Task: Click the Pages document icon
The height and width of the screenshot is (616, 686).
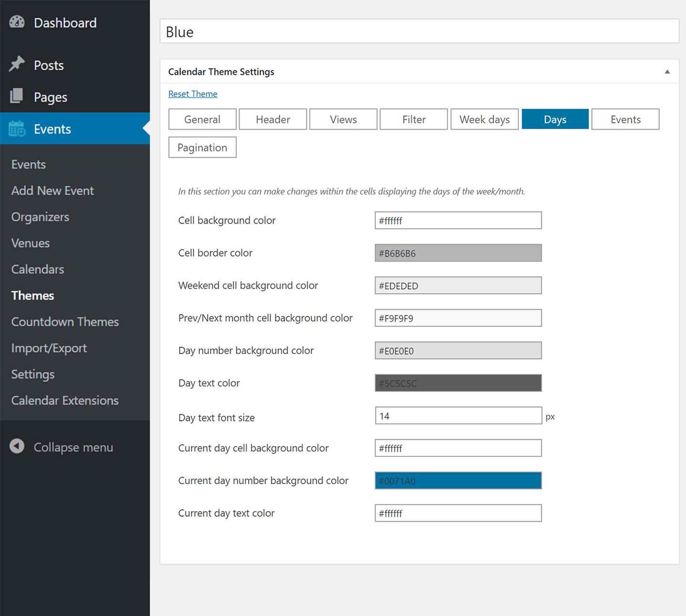Action: pyautogui.click(x=17, y=96)
